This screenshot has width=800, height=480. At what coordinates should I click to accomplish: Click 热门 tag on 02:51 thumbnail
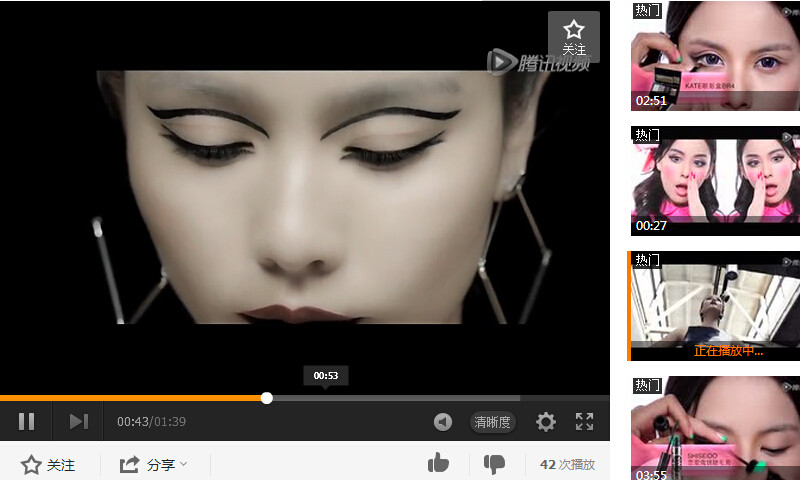[x=647, y=10]
